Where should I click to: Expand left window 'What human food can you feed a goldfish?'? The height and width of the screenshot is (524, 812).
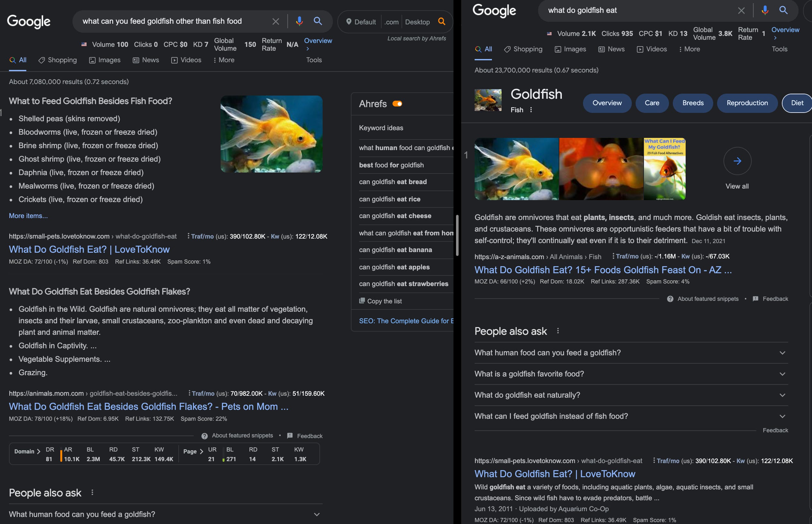click(x=166, y=514)
